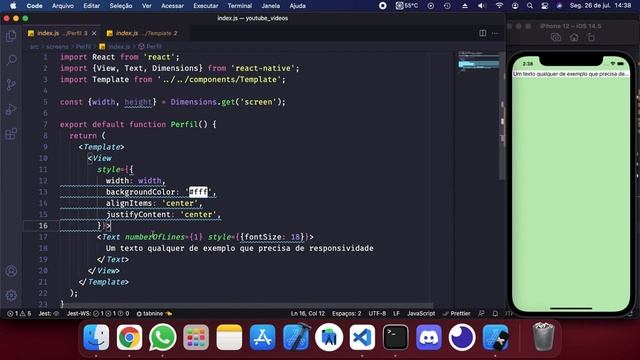Open the Executar menu

(x=206, y=6)
